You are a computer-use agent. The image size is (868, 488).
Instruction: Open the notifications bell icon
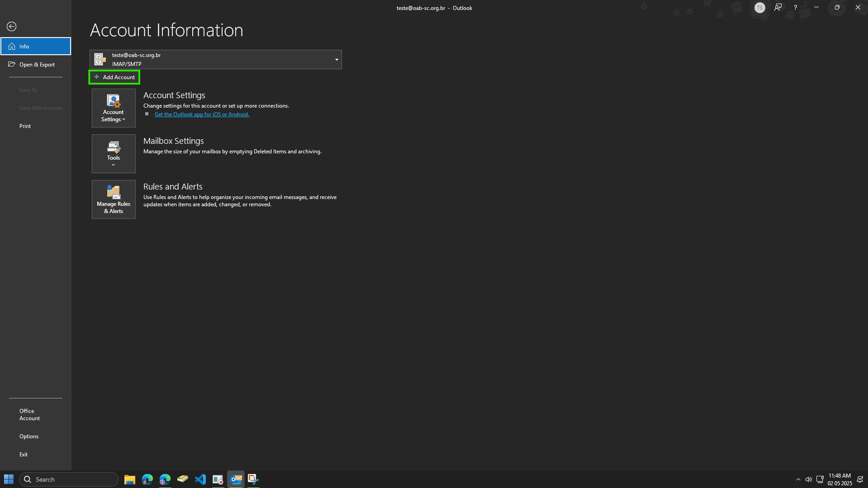click(x=860, y=479)
